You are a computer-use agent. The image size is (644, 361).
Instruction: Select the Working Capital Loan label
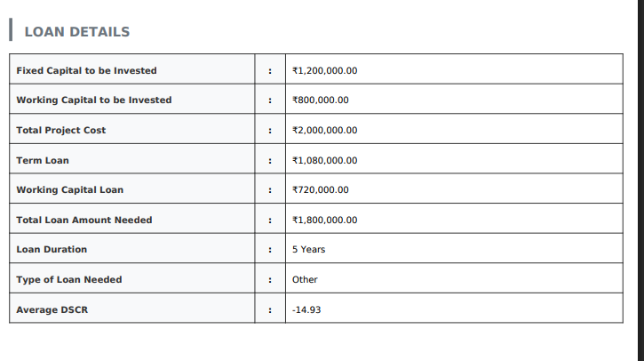pos(70,190)
